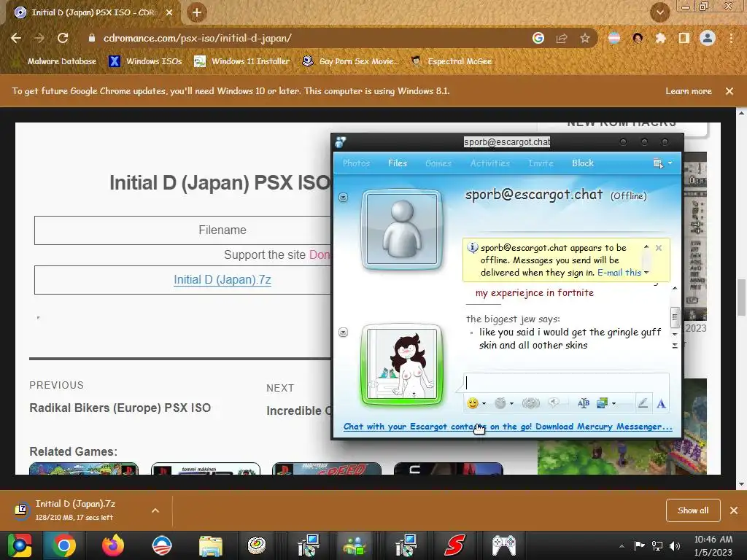Screen dimensions: 747x560
Task: Open the background picker icon
Action: 602,403
